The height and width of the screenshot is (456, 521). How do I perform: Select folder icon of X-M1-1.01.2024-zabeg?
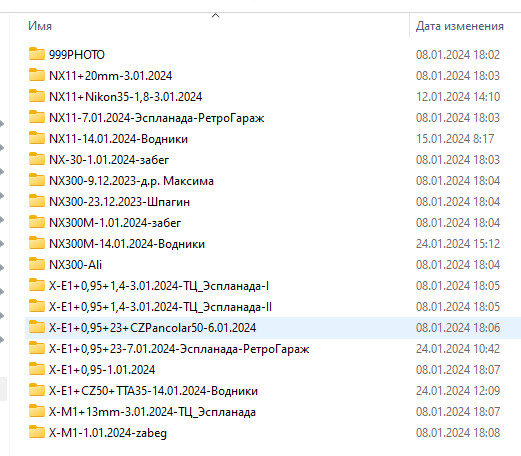pyautogui.click(x=37, y=432)
